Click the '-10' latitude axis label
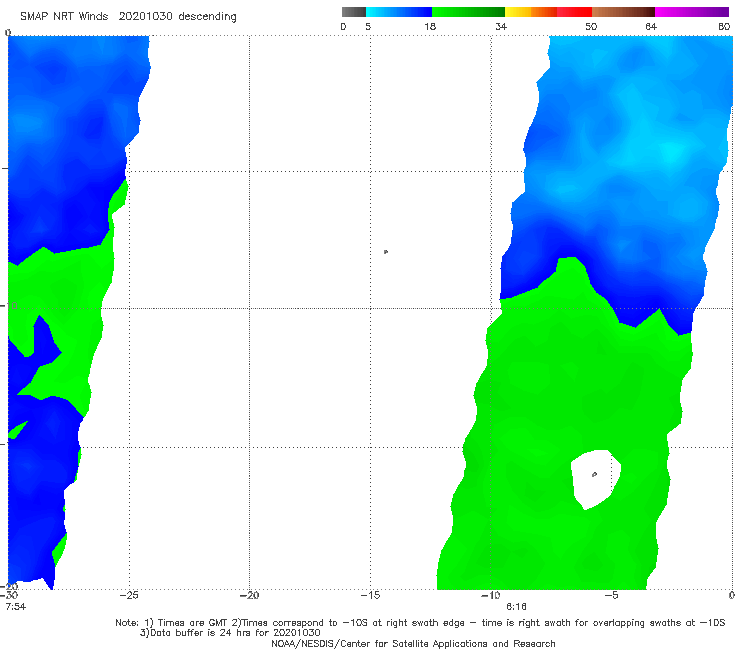Viewport: 740px width, 650px height. (x=8, y=305)
